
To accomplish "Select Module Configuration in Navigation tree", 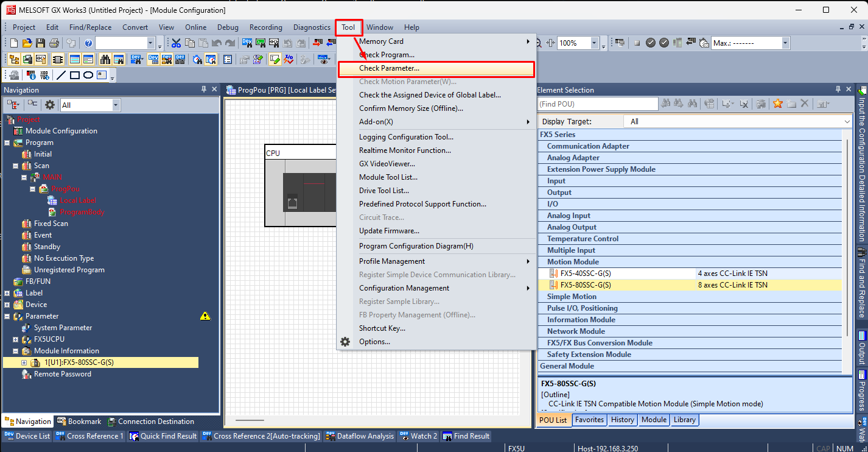I will (61, 131).
